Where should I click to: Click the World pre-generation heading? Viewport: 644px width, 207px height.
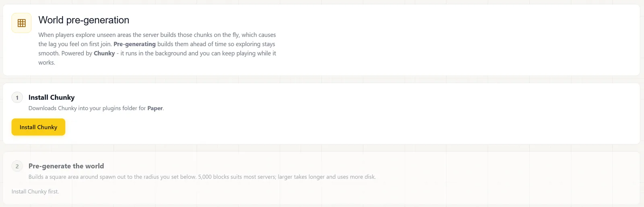point(84,20)
